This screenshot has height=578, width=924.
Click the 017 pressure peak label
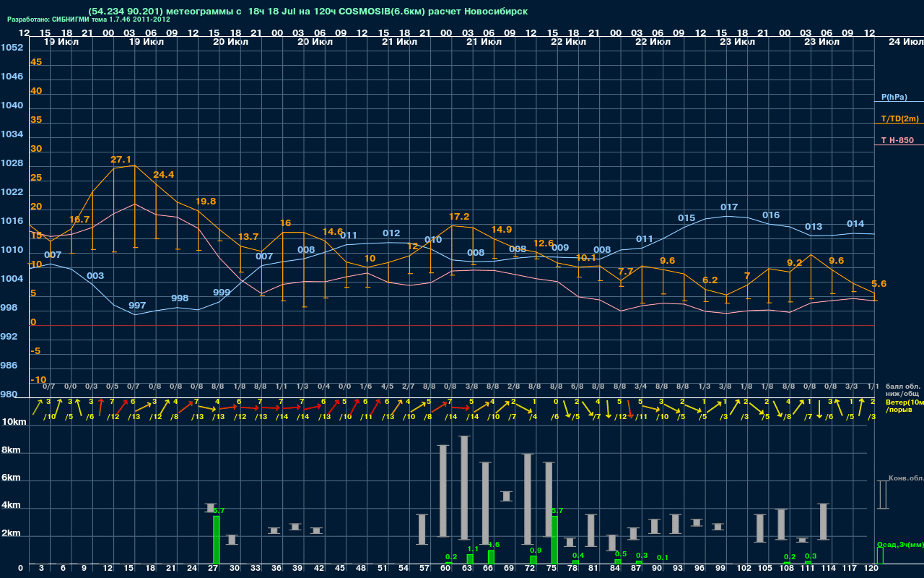729,207
